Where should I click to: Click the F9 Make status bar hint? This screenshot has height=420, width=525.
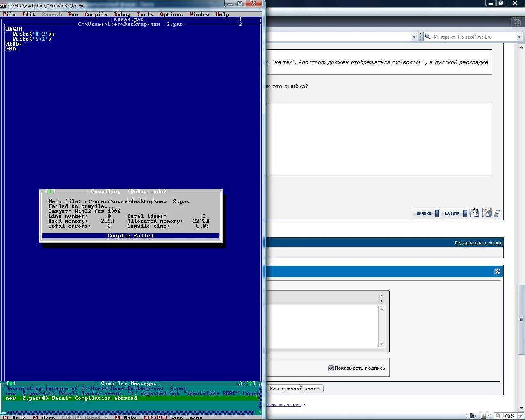click(x=126, y=418)
